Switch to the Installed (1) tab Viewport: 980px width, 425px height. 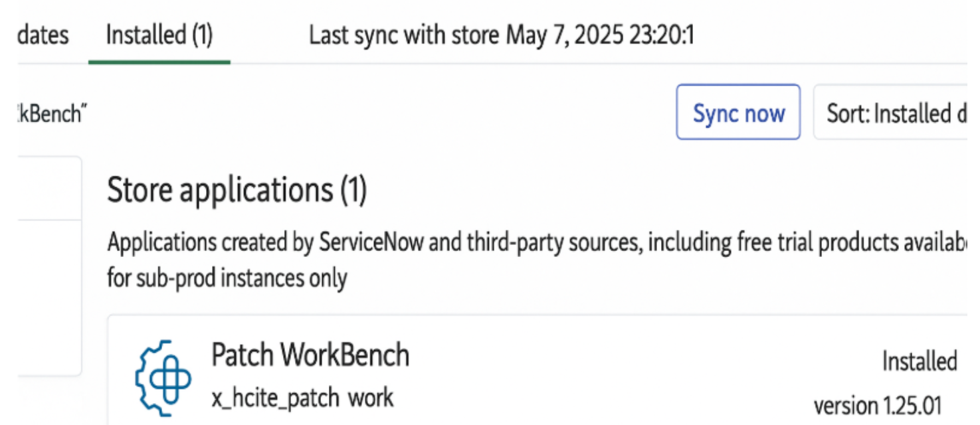pyautogui.click(x=159, y=35)
